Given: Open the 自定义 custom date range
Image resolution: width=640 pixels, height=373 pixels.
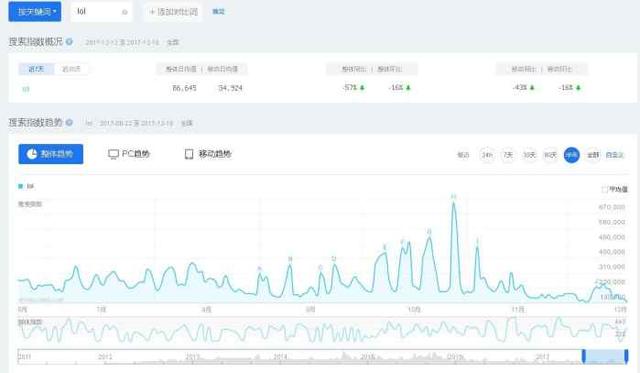Looking at the screenshot, I should (x=615, y=155).
